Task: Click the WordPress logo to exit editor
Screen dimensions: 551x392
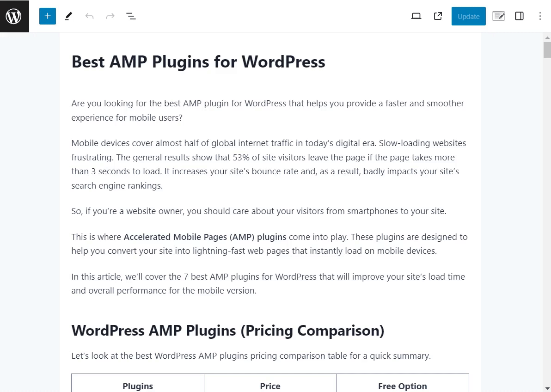Action: pyautogui.click(x=14, y=16)
